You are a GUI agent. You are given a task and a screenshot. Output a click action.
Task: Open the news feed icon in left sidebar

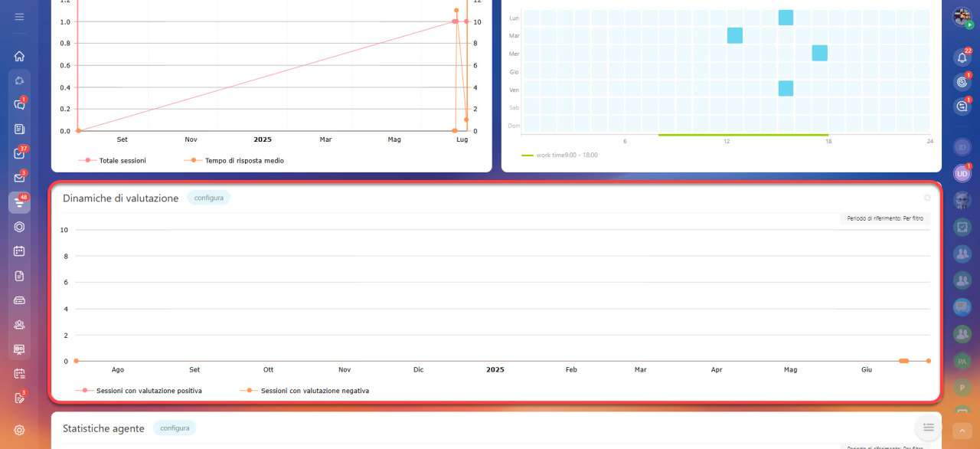coord(19,129)
